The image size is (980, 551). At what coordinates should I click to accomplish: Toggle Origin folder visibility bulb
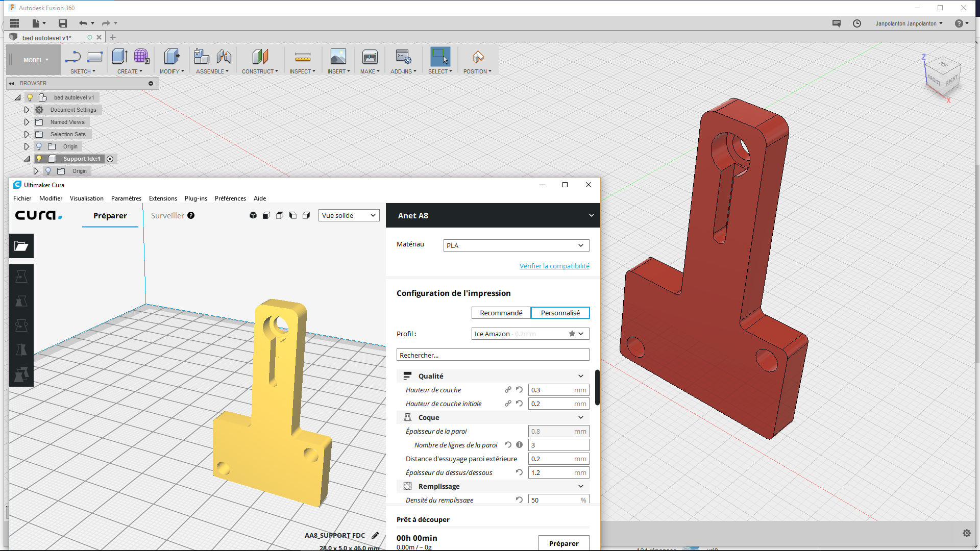(x=39, y=146)
